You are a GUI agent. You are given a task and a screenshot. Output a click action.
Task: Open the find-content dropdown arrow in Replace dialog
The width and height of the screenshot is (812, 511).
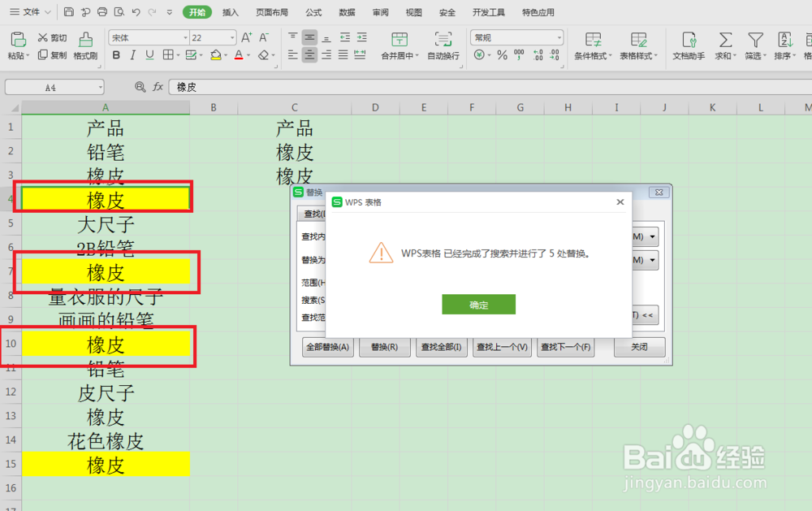tap(652, 237)
